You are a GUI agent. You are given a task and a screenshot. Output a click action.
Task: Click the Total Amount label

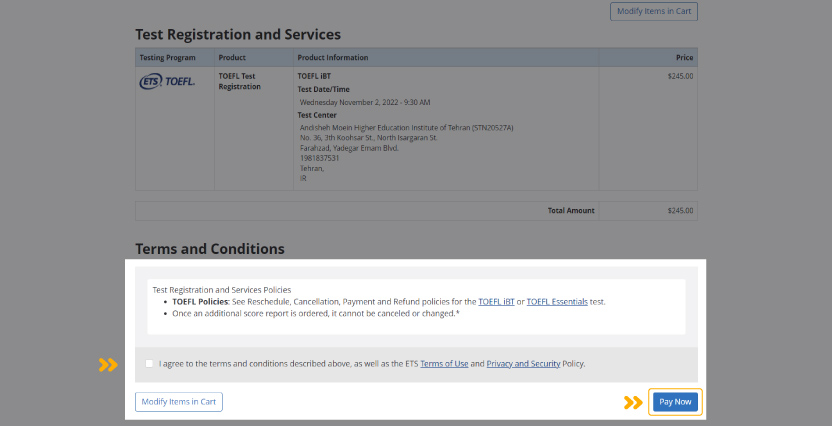[x=571, y=211]
